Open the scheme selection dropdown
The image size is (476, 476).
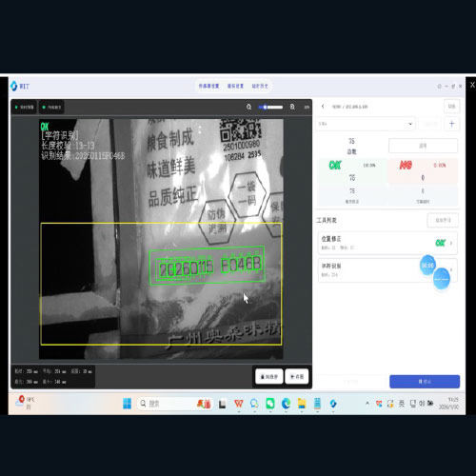click(x=366, y=124)
